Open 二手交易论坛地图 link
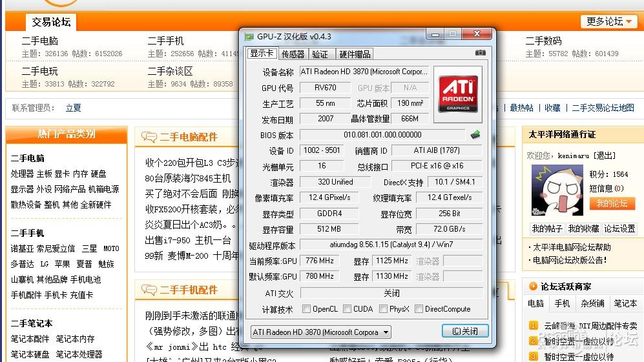Screen dimensions: 644x362 [603, 108]
